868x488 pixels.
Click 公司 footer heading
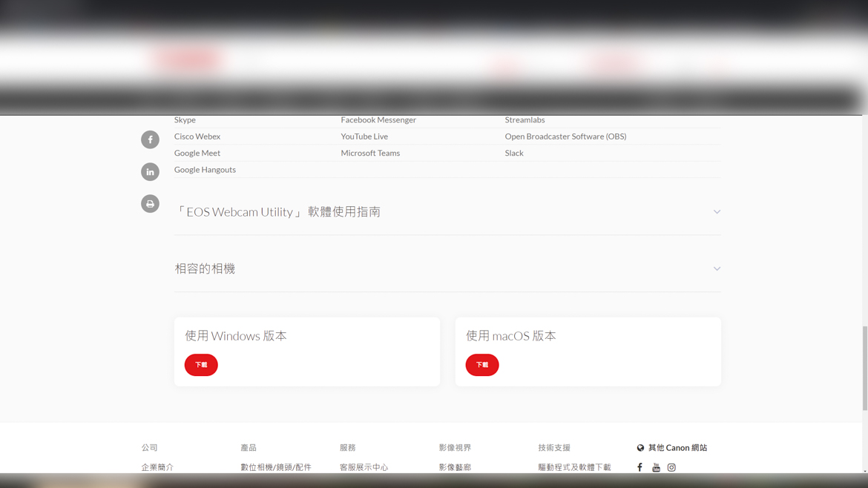click(149, 448)
